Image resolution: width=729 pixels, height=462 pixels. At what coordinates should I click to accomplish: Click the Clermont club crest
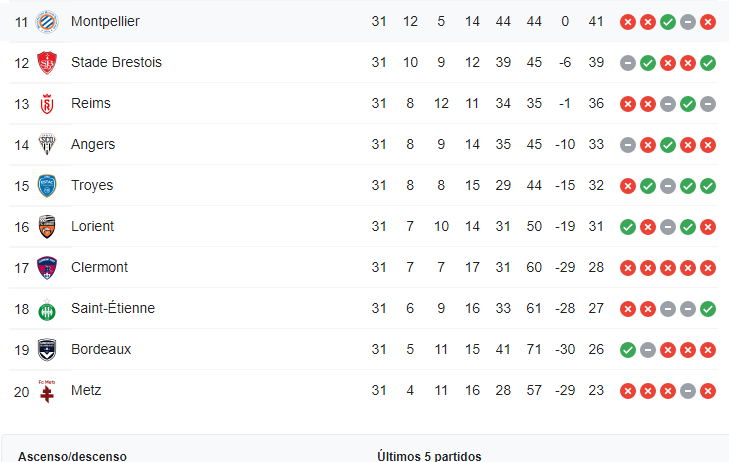(46, 267)
